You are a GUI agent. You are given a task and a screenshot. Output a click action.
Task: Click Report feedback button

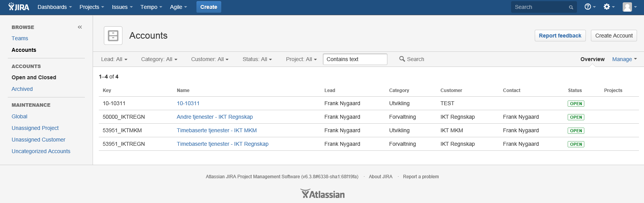[x=560, y=36]
